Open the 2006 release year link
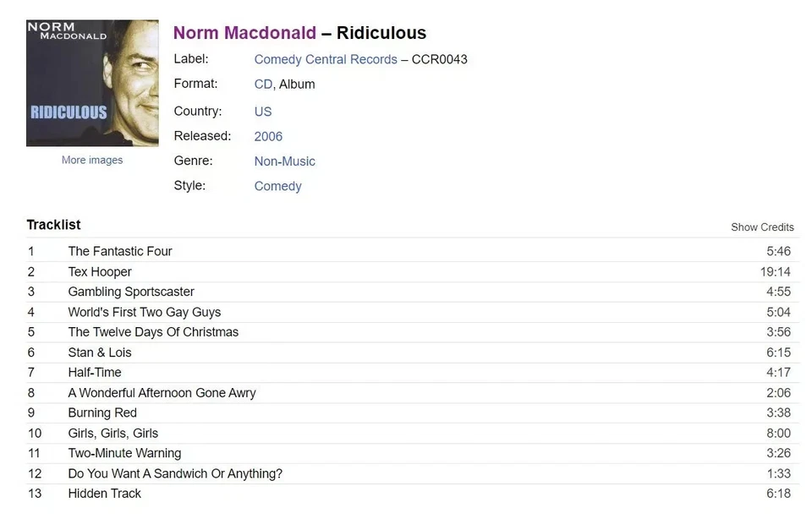Viewport: 812px width, 519px height. click(267, 136)
